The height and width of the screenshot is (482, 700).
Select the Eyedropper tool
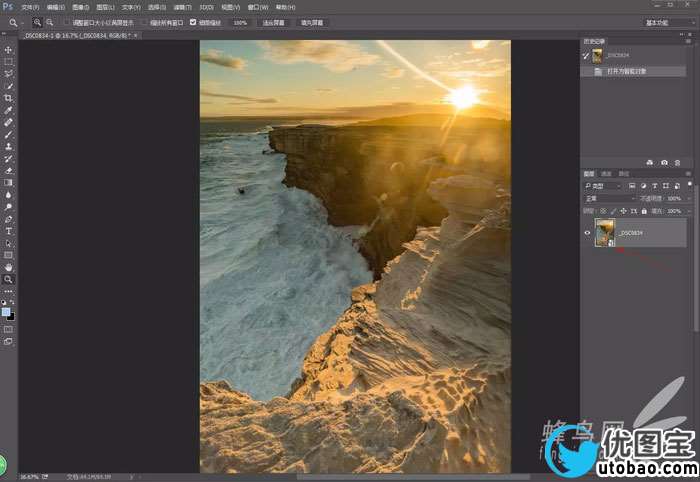(x=8, y=110)
